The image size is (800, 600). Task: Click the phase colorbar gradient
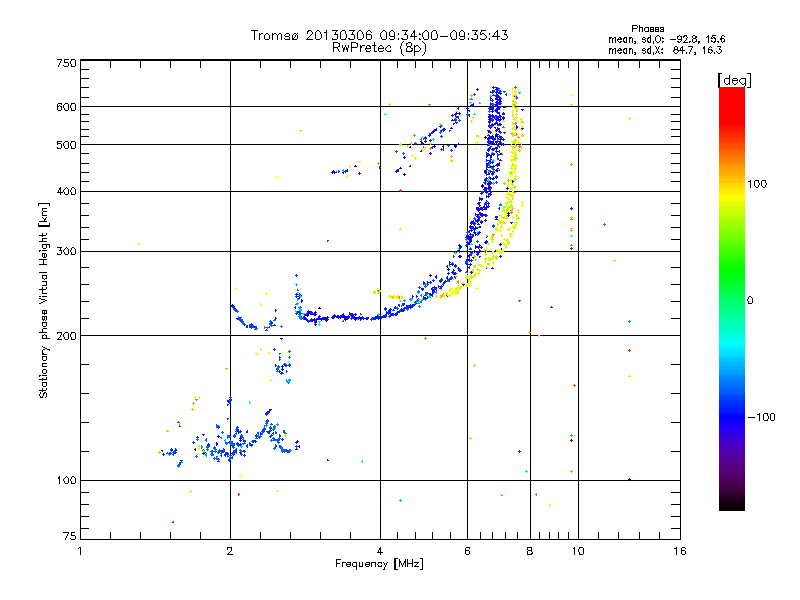[732, 299]
